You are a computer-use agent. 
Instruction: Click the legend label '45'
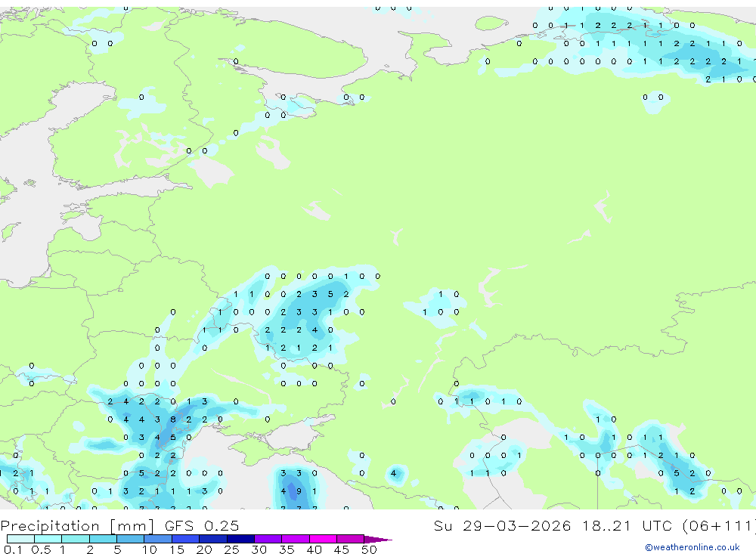[x=342, y=549]
